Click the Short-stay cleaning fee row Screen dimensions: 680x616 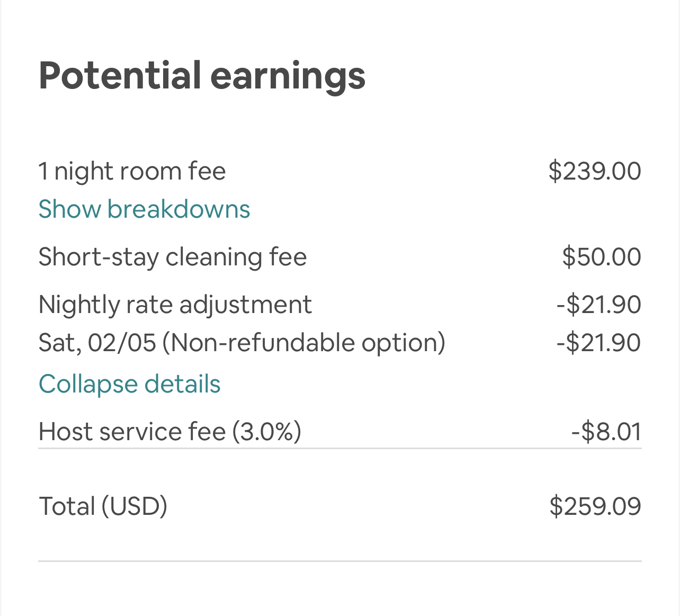click(x=173, y=257)
